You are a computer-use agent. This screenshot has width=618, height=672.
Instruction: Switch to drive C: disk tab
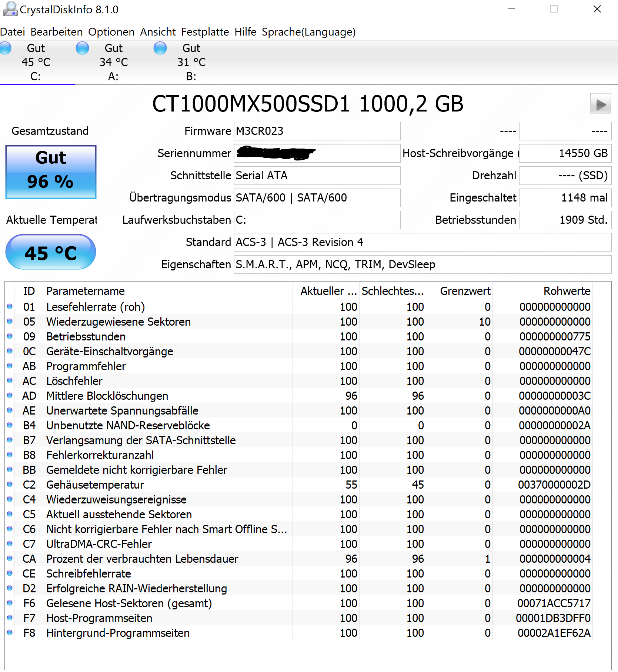(x=36, y=62)
